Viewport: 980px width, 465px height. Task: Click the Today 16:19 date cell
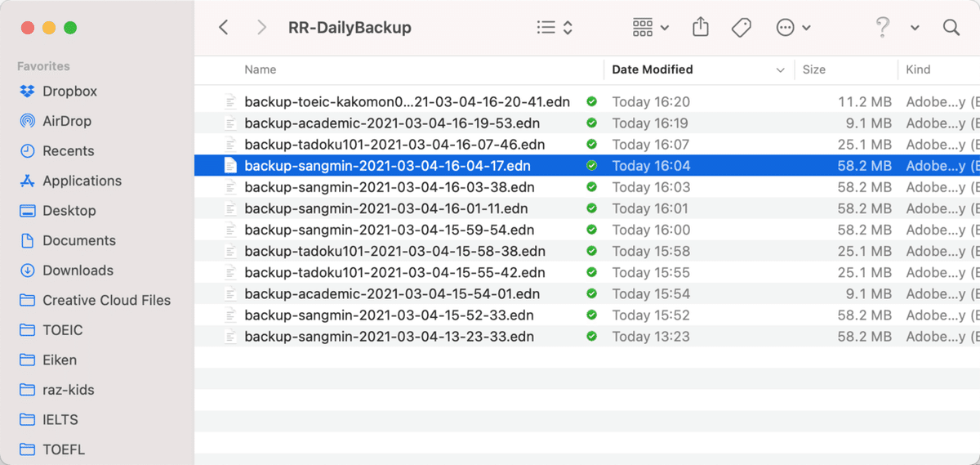(650, 123)
